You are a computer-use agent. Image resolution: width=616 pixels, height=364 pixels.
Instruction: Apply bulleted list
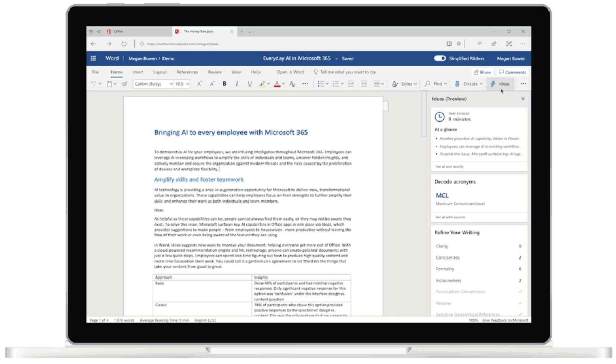[321, 84]
